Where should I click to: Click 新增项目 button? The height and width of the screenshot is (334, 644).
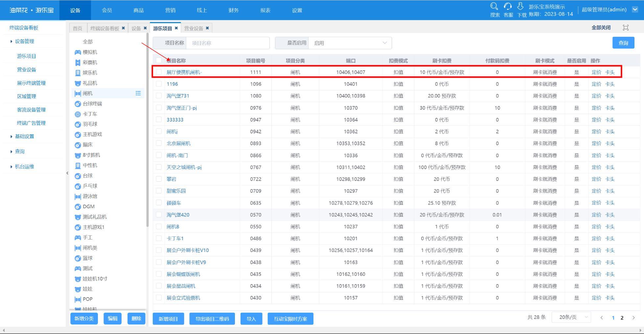[168, 319]
